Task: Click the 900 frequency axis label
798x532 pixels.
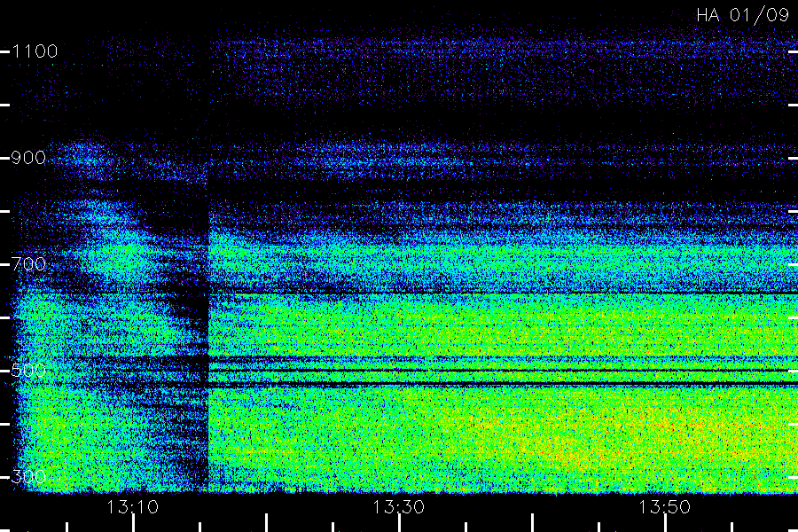Action: pyautogui.click(x=28, y=158)
